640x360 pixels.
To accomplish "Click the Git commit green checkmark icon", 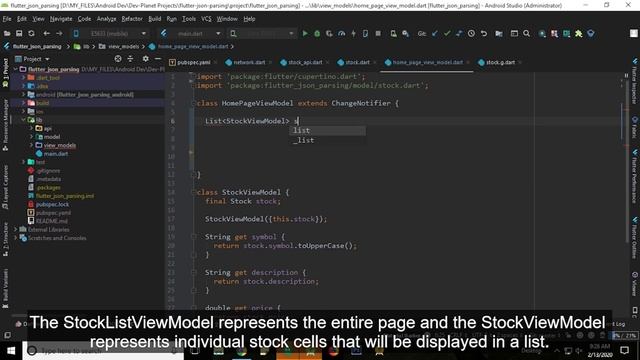I will (x=447, y=33).
